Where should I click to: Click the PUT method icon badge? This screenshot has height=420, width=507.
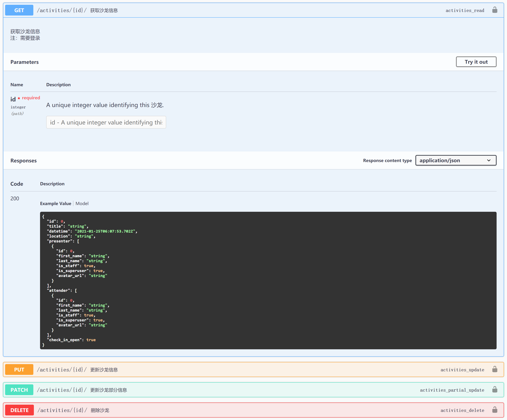pos(19,370)
